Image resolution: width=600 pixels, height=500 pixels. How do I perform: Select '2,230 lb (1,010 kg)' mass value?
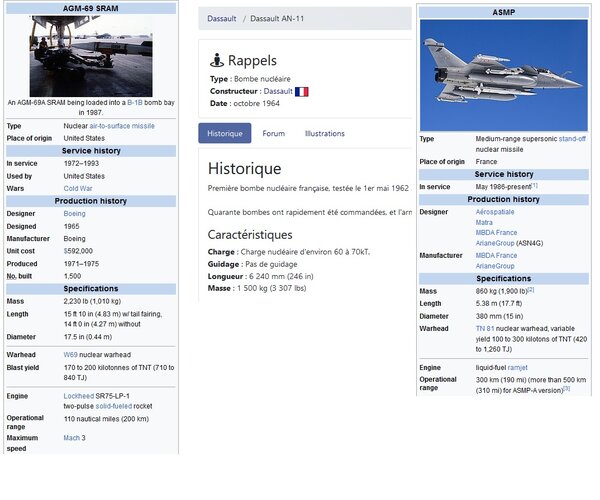coord(92,301)
